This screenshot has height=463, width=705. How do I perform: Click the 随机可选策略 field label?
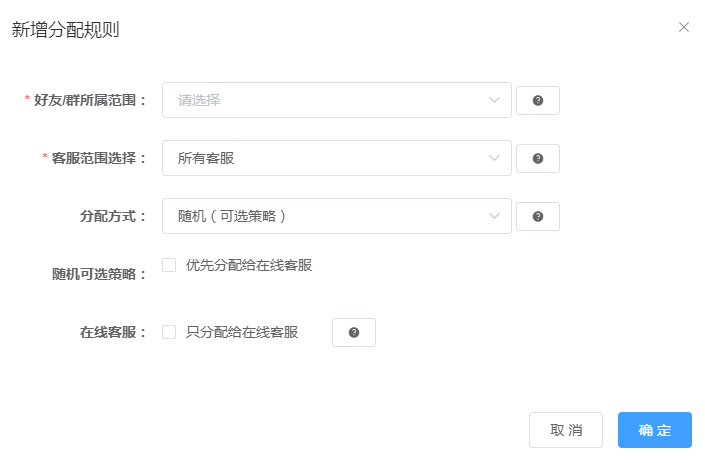pos(99,274)
